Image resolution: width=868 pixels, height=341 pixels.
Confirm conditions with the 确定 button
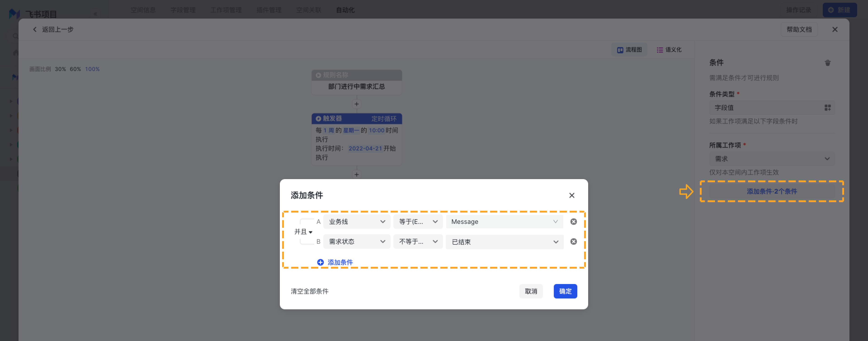tap(565, 291)
